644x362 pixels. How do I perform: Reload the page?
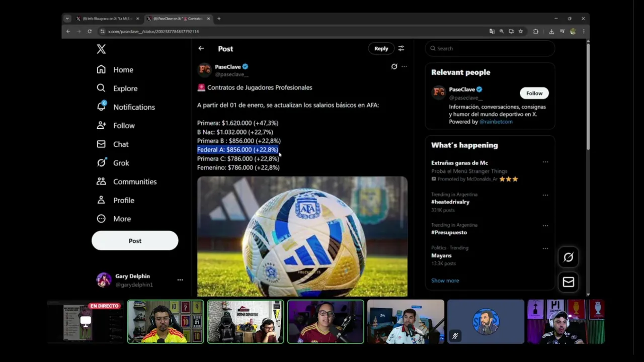tap(90, 31)
